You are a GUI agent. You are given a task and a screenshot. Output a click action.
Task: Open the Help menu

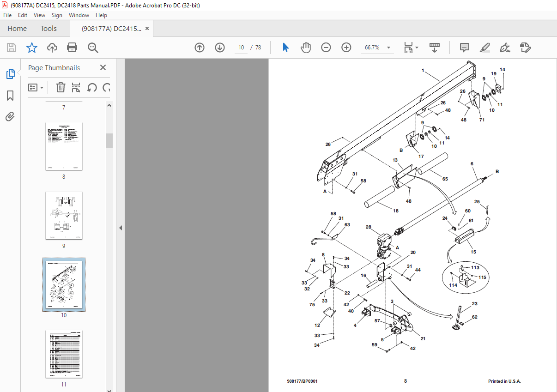point(101,15)
